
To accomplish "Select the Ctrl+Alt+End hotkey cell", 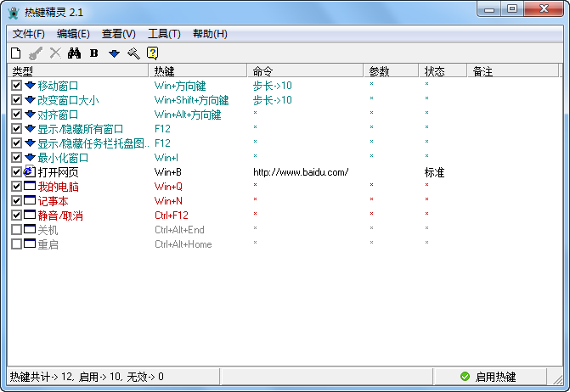I will pyautogui.click(x=179, y=230).
